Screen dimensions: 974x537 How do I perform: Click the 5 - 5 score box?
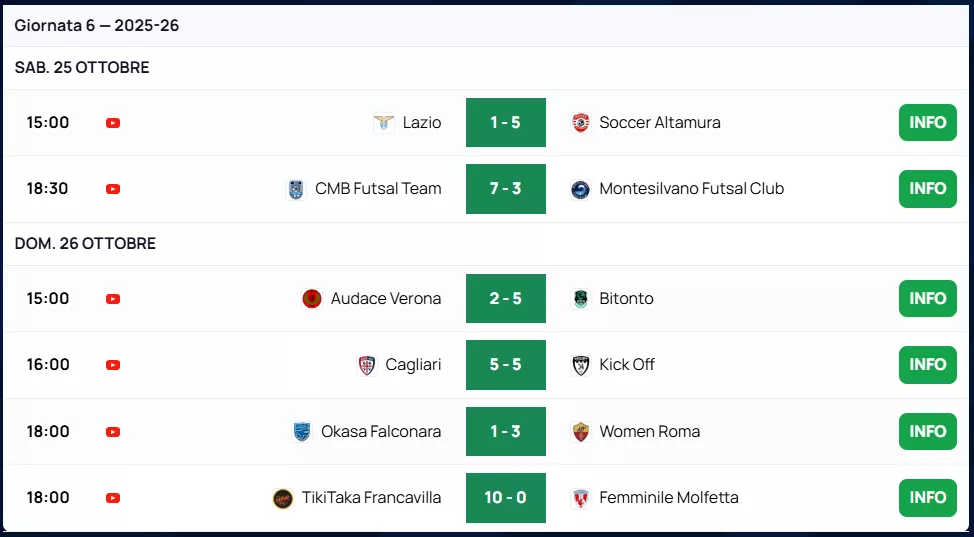pos(506,365)
